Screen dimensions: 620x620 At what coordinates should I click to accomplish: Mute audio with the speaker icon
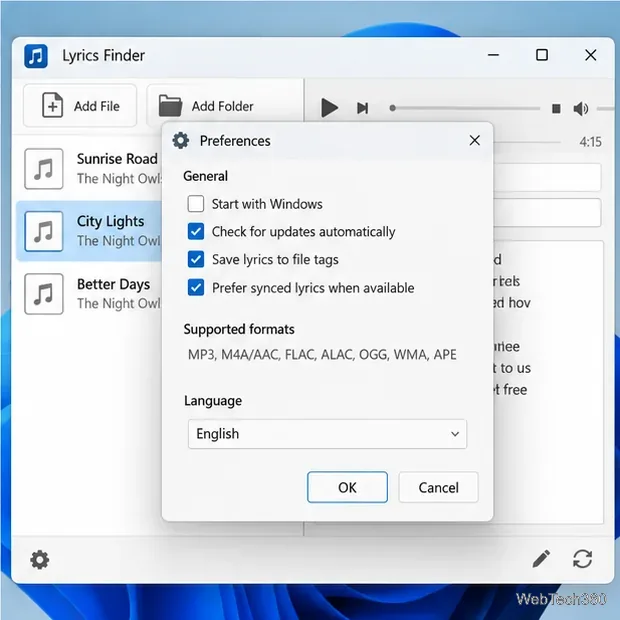click(x=581, y=108)
